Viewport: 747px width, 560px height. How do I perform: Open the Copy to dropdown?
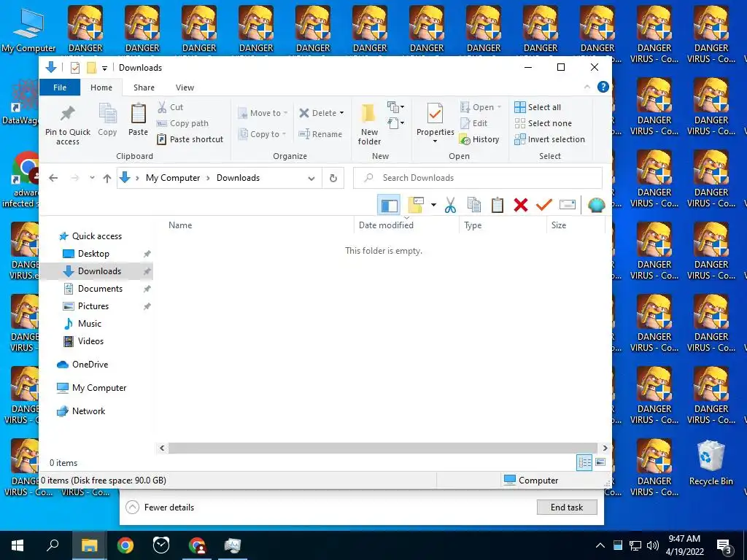[x=262, y=134]
